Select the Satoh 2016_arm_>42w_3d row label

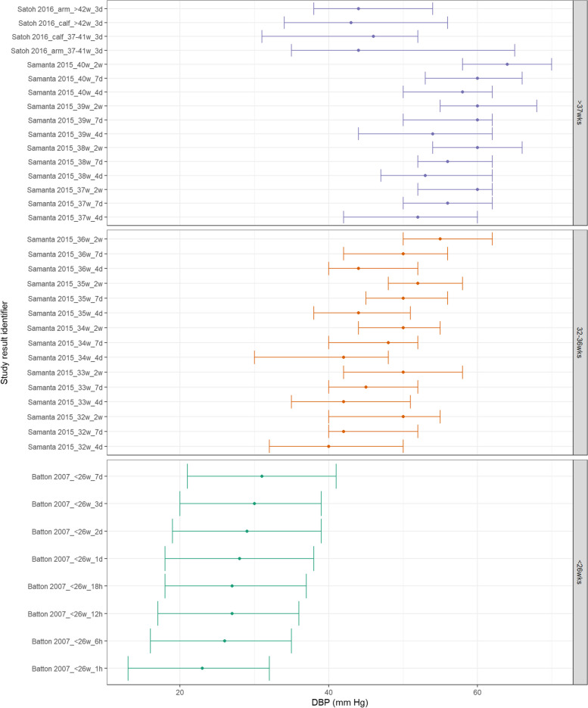click(56, 9)
